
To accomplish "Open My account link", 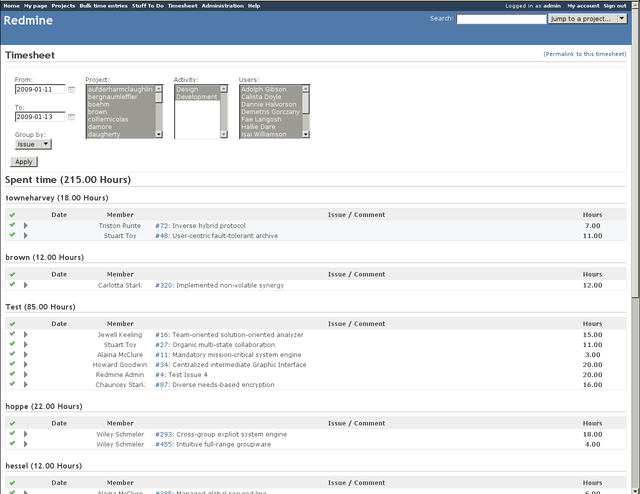I will [x=583, y=6].
